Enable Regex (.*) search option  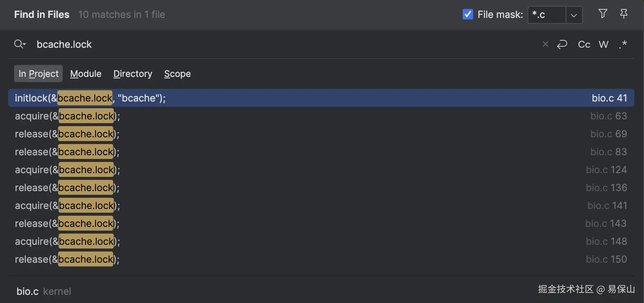[x=623, y=44]
